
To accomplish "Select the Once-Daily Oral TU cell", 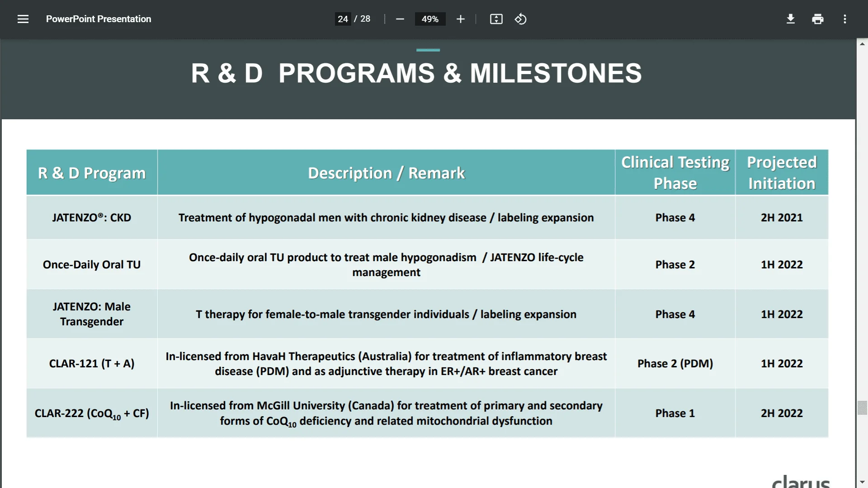I will pos(92,264).
